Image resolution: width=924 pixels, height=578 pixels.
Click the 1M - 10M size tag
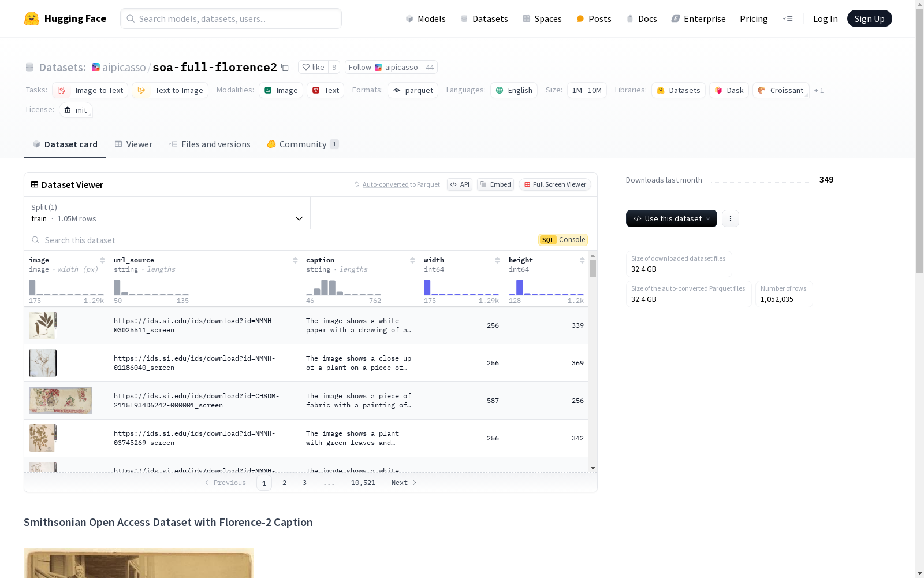587,90
